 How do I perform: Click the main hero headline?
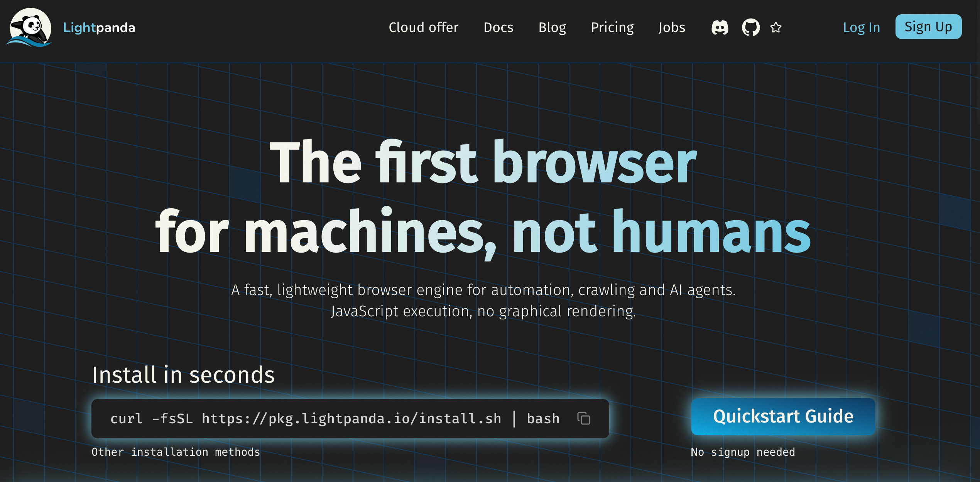click(x=483, y=197)
